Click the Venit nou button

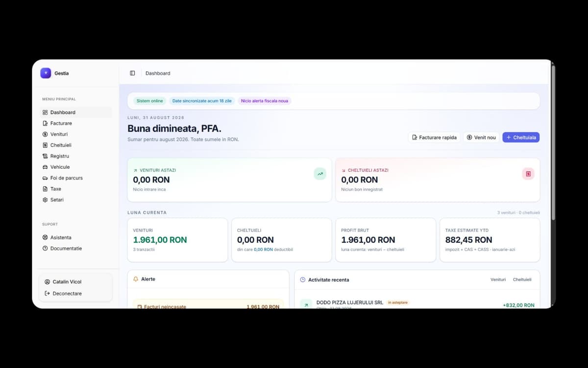(x=481, y=137)
